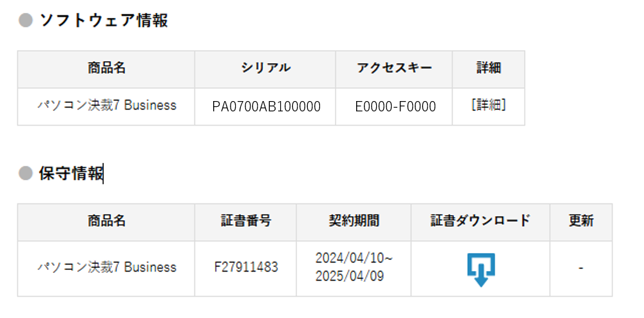644x318 pixels.
Task: Click the 更新 column header
Action: pos(581,221)
